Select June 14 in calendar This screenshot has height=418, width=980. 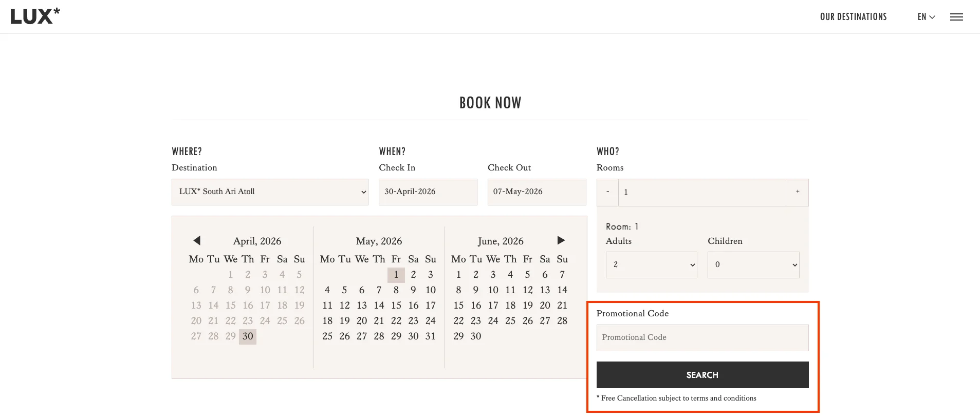click(562, 290)
